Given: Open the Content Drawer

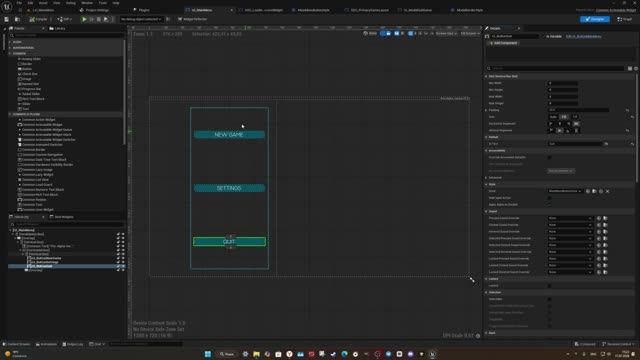Looking at the screenshot, I should pyautogui.click(x=16, y=344).
